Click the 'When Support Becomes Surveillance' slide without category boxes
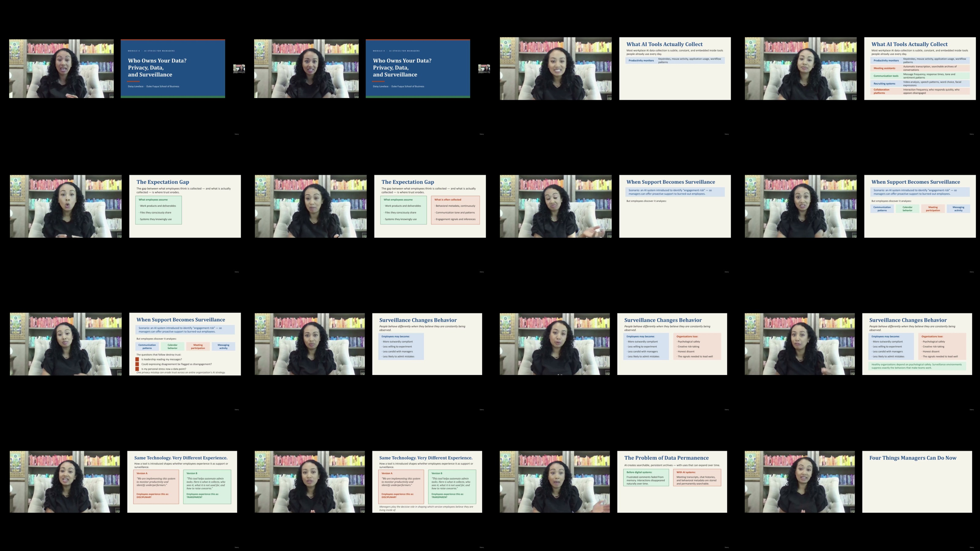This screenshot has width=980, height=551. [x=675, y=206]
